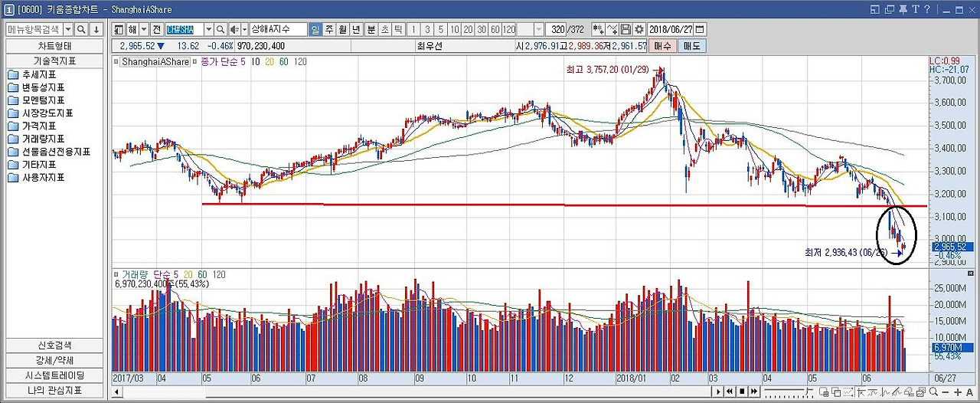980x403 pixels.
Task: Open the menu search dropdown arrow
Action: pyautogui.click(x=68, y=29)
